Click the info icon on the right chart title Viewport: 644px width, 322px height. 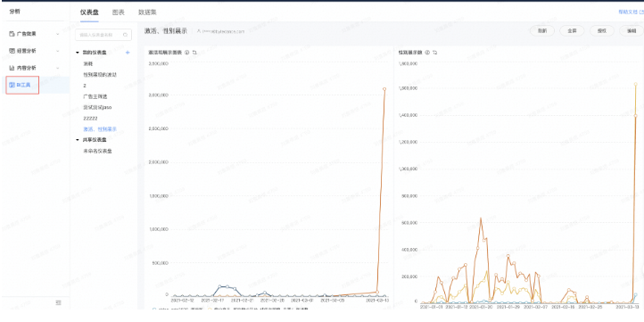click(x=427, y=53)
